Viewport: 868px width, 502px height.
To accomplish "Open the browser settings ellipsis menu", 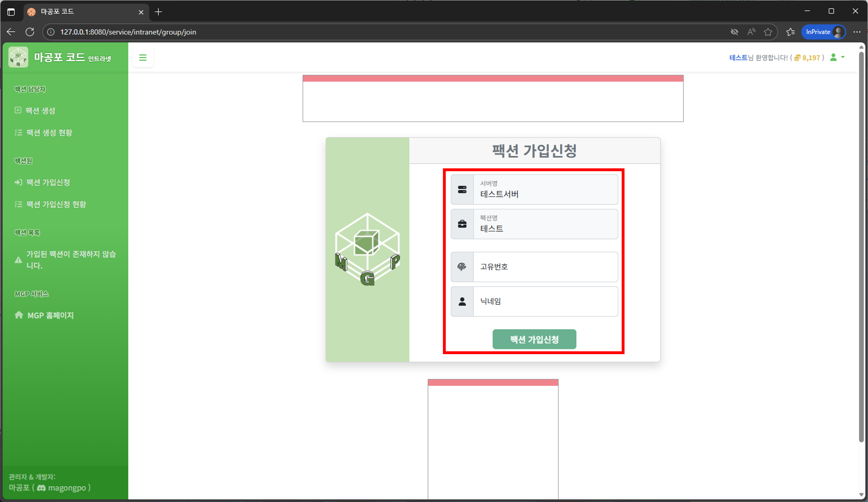I will click(x=857, y=32).
